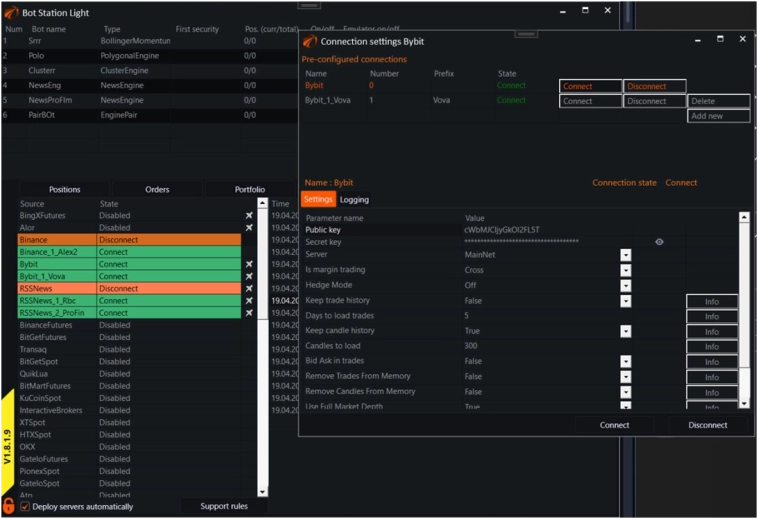The width and height of the screenshot is (758, 519).
Task: Click the settings parameter list scroll-up arrow
Action: tap(744, 217)
